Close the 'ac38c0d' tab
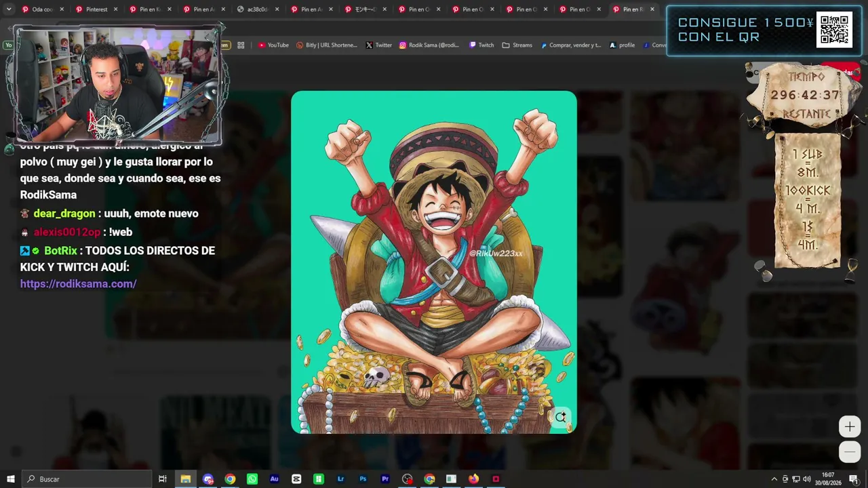The height and width of the screenshot is (488, 868). (277, 9)
